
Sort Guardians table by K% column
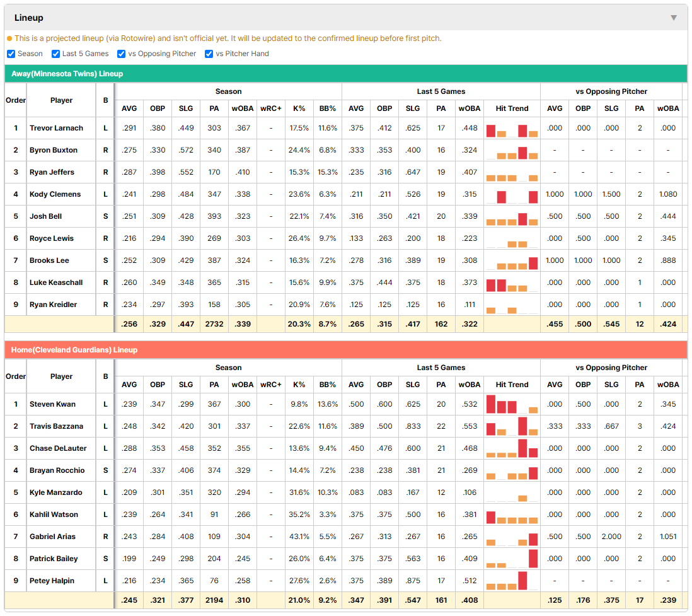click(299, 385)
